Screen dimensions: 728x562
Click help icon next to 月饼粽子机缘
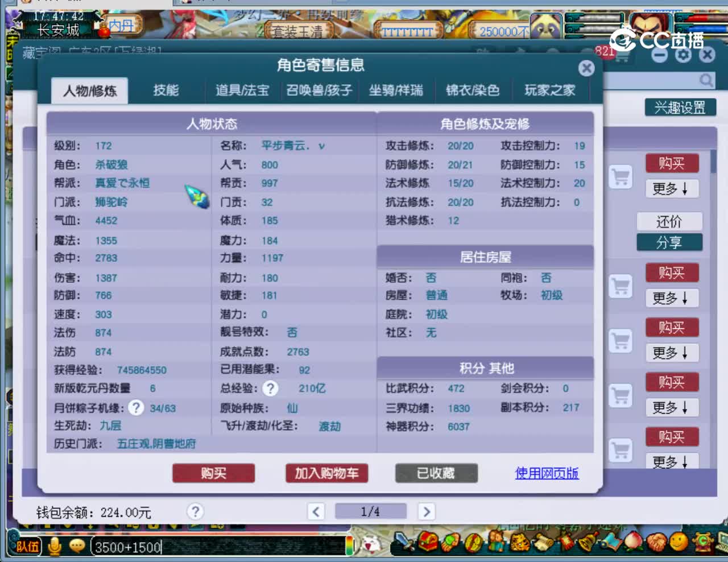pyautogui.click(x=136, y=407)
